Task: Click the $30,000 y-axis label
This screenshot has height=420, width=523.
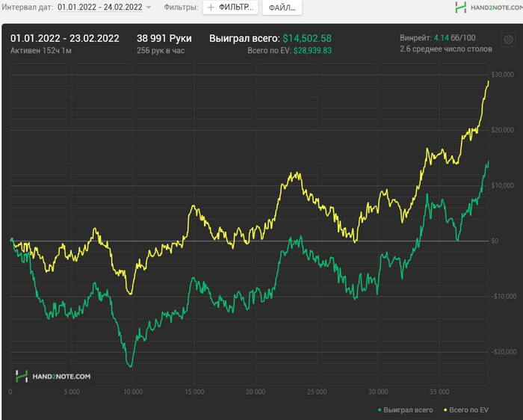Action: (x=502, y=75)
